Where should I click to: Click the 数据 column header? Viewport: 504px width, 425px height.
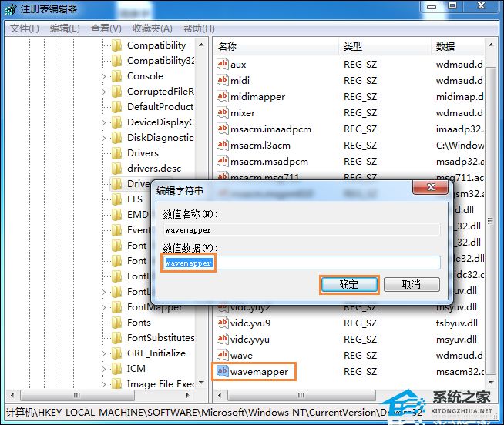pos(458,47)
